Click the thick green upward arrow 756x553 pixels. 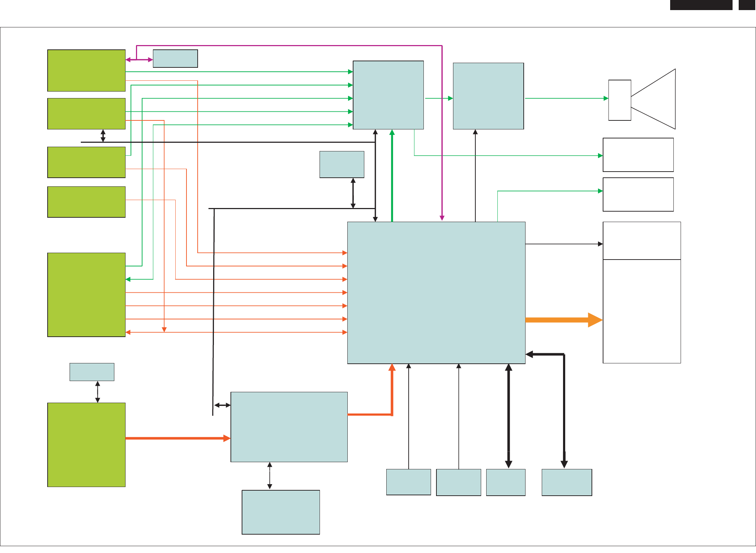(392, 175)
